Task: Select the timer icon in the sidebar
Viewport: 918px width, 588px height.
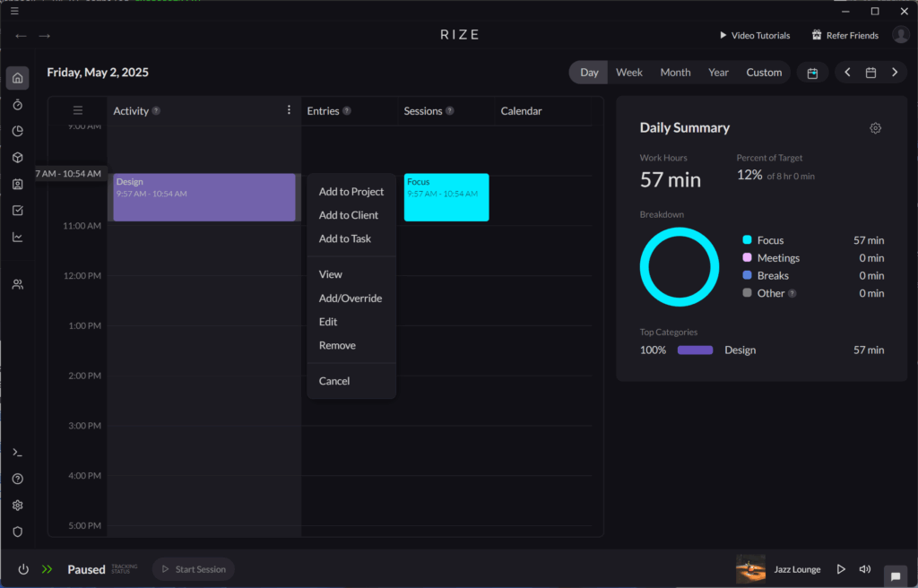Action: pyautogui.click(x=17, y=104)
